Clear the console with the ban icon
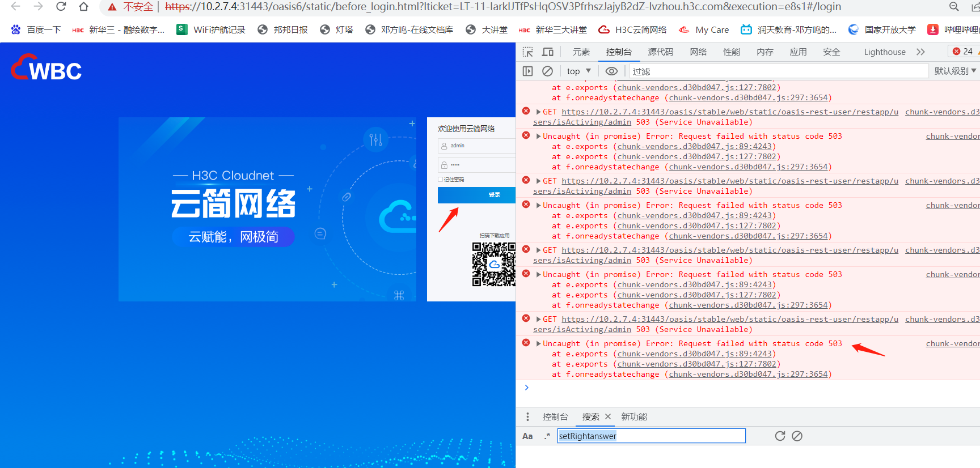 pyautogui.click(x=548, y=71)
